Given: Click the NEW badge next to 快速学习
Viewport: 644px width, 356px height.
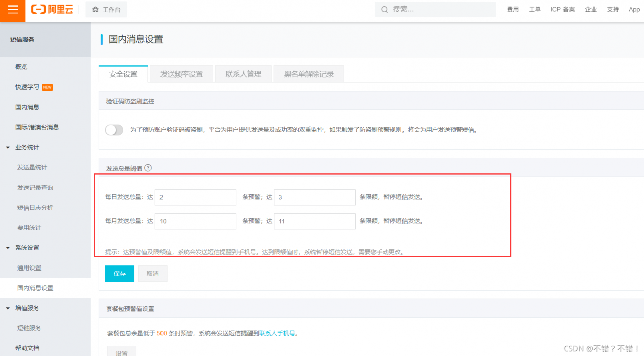Looking at the screenshot, I should tap(47, 87).
